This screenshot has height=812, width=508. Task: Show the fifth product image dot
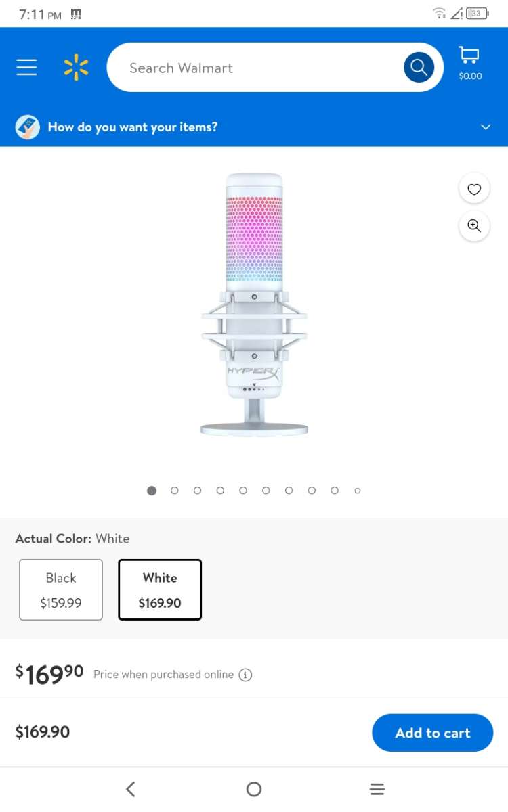tap(243, 491)
